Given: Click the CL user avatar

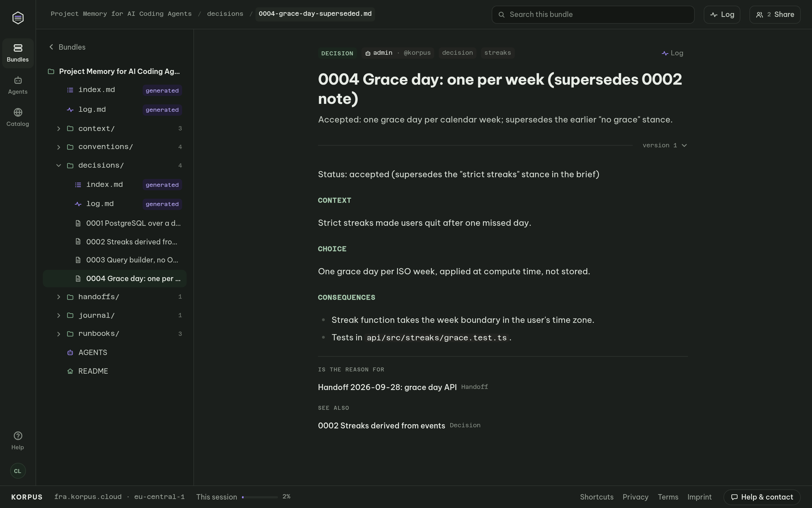Looking at the screenshot, I should pos(18,471).
